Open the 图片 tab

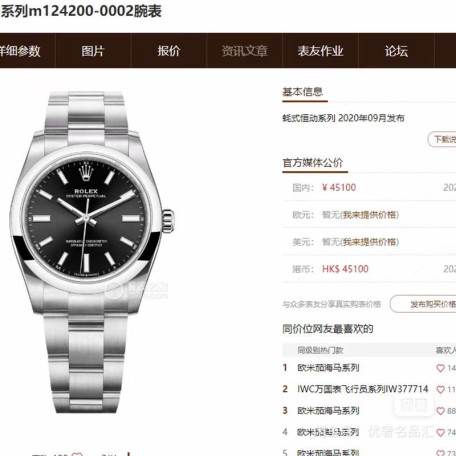click(x=93, y=51)
